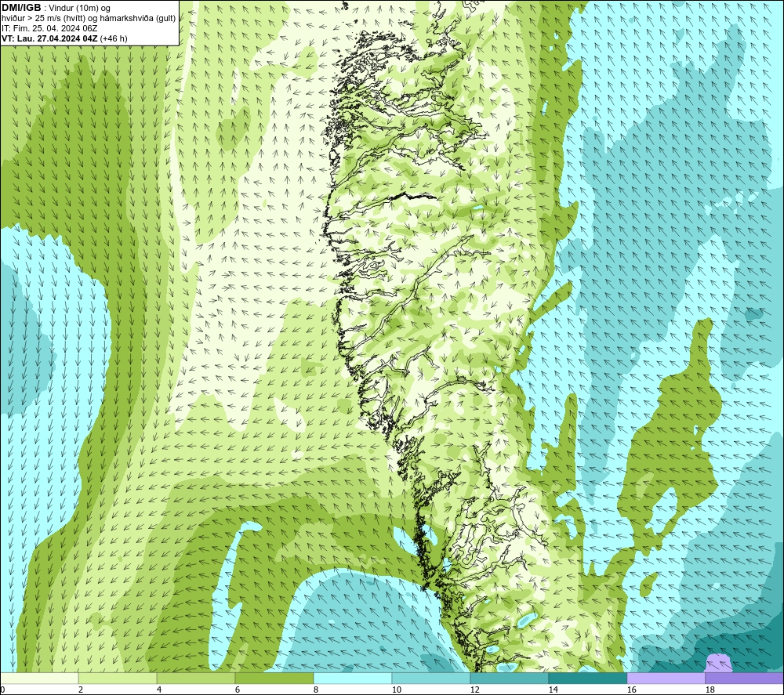Click the legend label '18'
The width and height of the screenshot is (784, 695).
tap(709, 690)
